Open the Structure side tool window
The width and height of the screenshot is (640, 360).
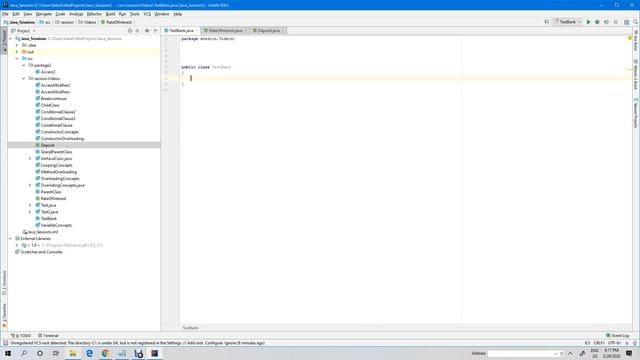[4, 282]
